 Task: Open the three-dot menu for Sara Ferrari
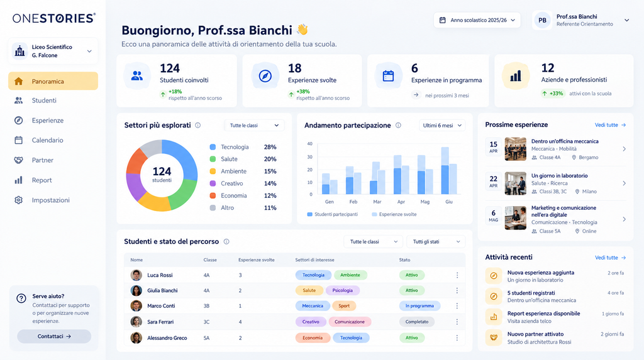coord(457,322)
